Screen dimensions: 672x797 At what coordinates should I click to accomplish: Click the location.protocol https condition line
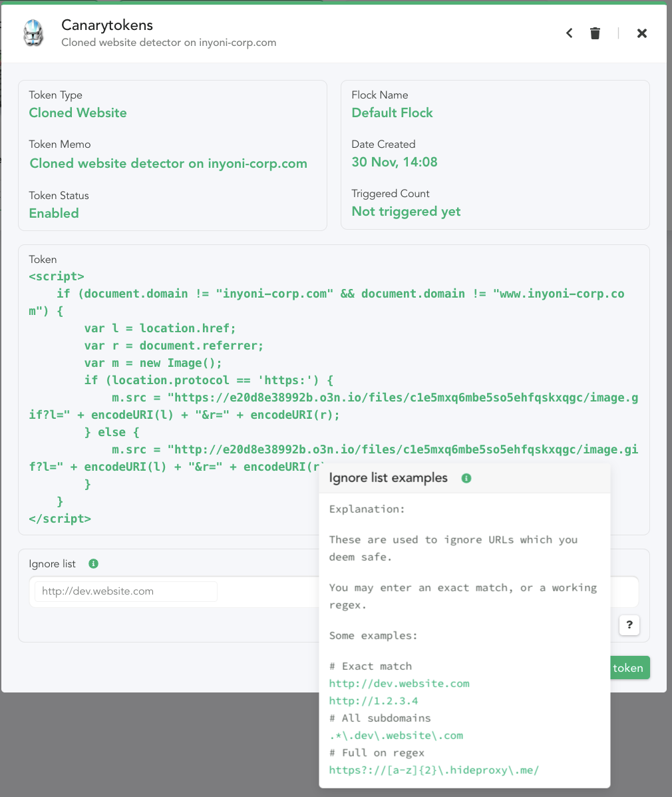click(209, 380)
